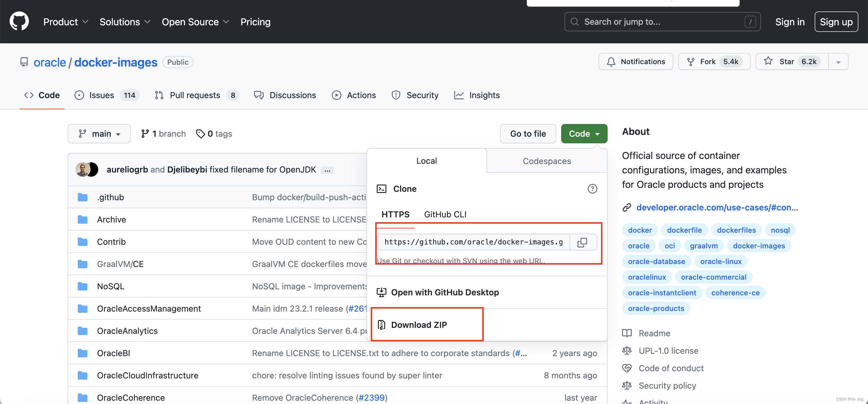Open the Product menu
Viewport: 868px width, 404px height.
coord(66,22)
